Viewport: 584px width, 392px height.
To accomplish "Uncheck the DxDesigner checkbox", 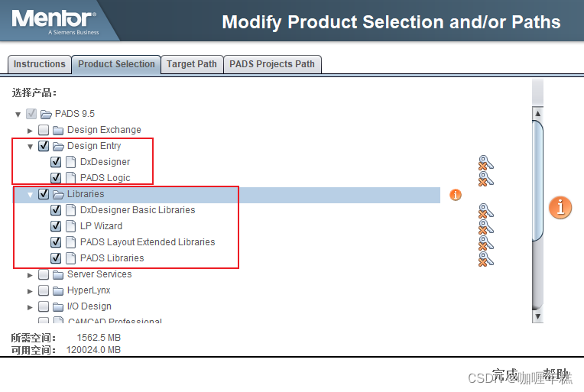I will (x=56, y=162).
